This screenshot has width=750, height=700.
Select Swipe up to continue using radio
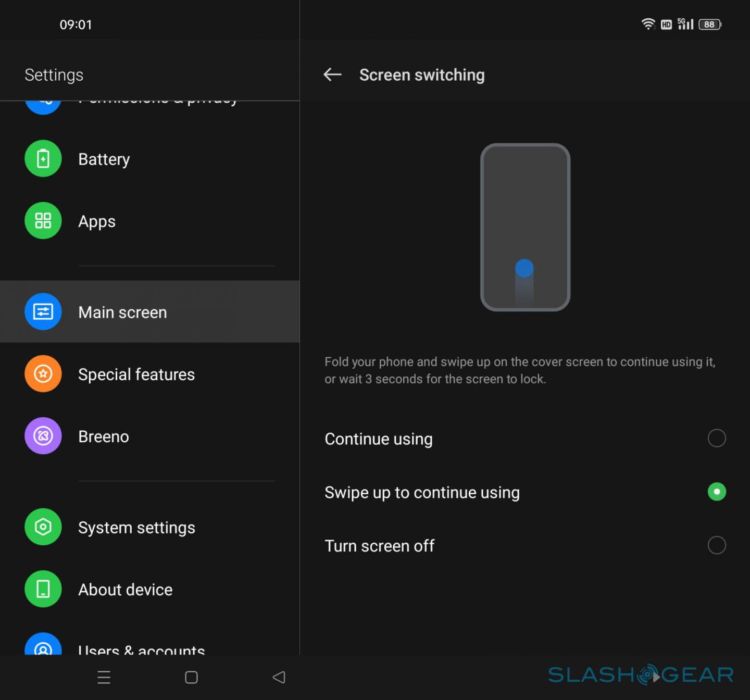click(717, 492)
